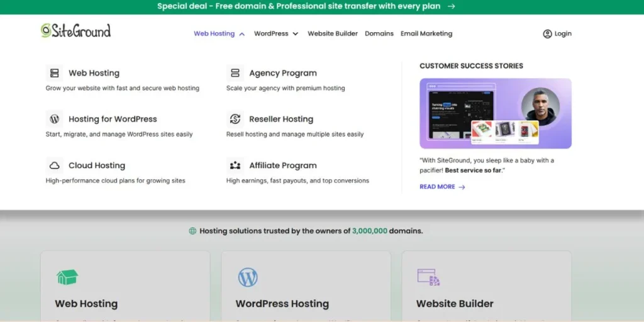Click the blue WordPress Hosting card logo
This screenshot has width=644, height=322.
248,277
